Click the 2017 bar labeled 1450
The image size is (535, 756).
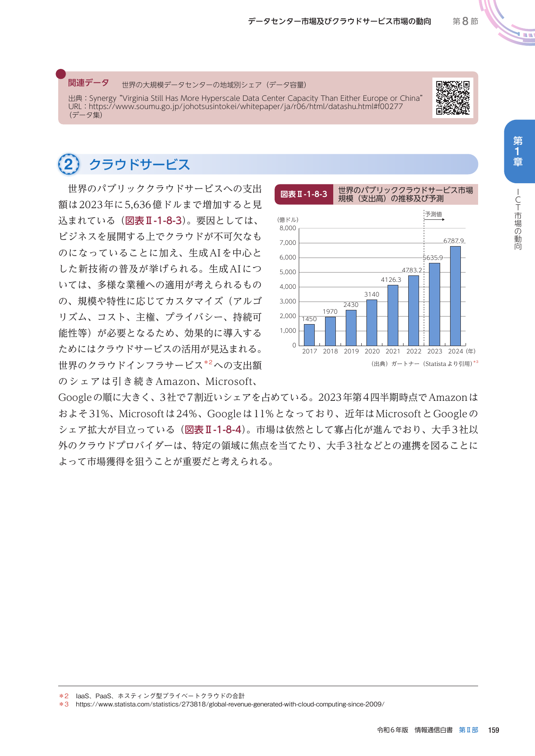click(309, 334)
